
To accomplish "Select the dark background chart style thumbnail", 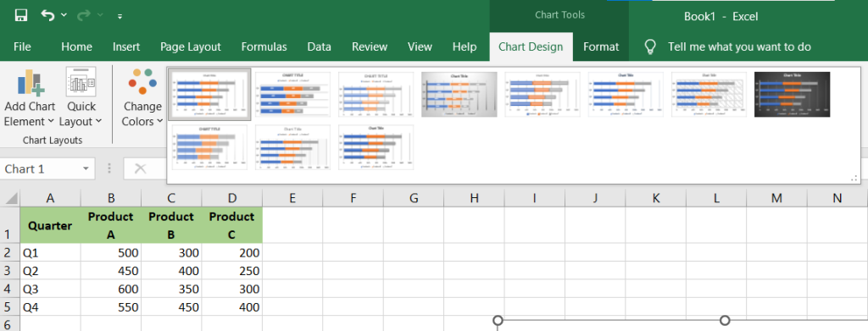I will point(792,94).
